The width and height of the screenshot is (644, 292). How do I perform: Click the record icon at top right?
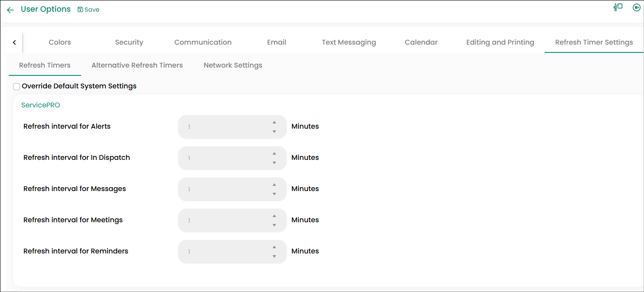[636, 7]
